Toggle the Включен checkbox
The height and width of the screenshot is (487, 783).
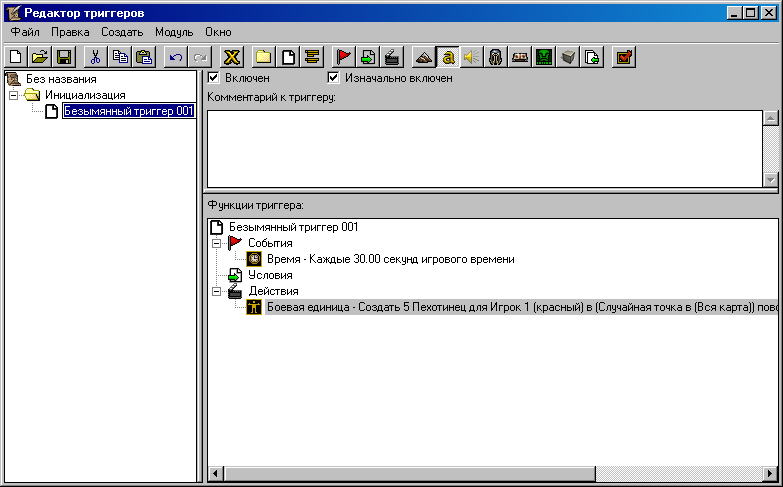click(x=213, y=78)
